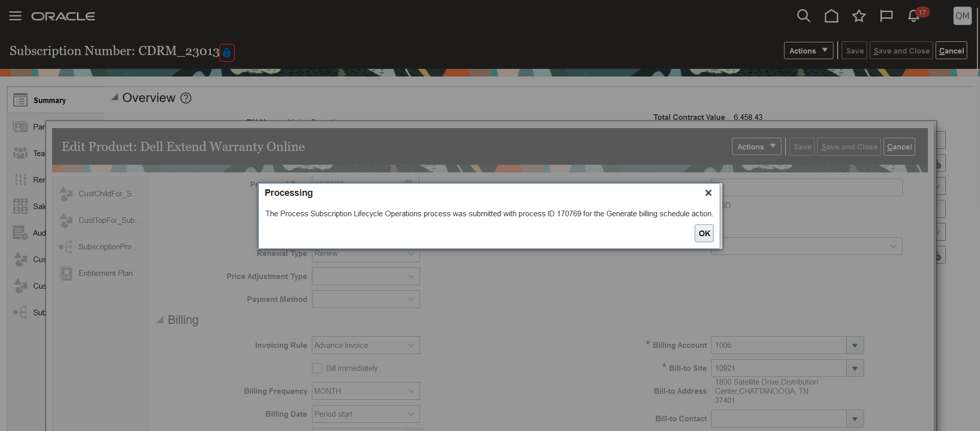The width and height of the screenshot is (980, 431).
Task: Click the Billing Account field showing 1006
Action: tap(778, 345)
